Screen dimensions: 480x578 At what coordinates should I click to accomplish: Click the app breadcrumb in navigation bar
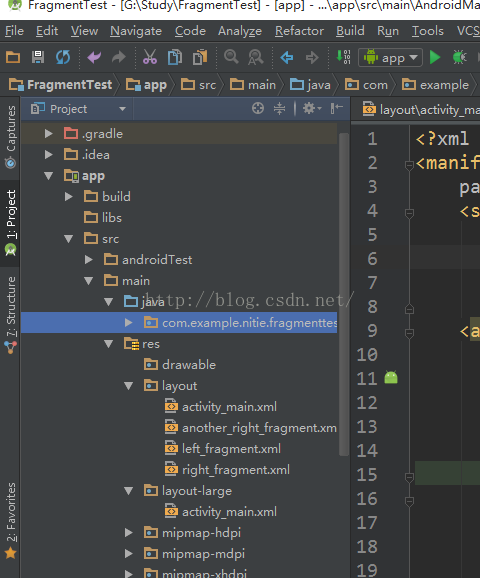[x=146, y=85]
